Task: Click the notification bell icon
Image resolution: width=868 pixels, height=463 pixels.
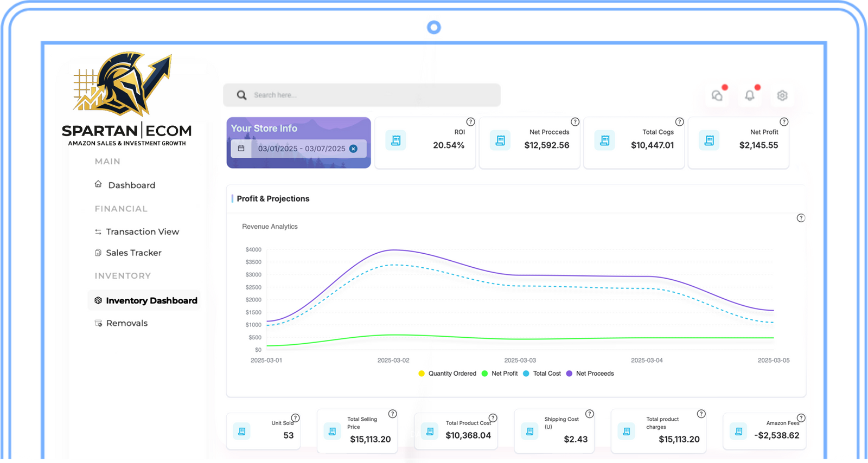Action: [x=750, y=95]
